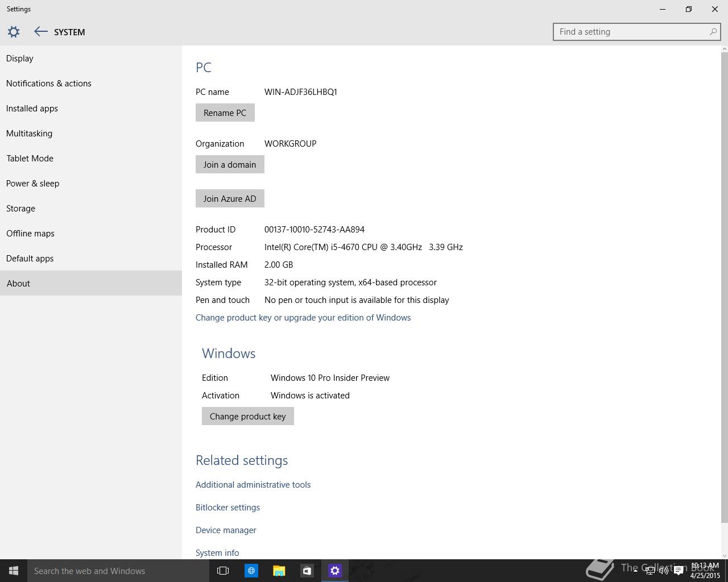The height and width of the screenshot is (582, 728).
Task: Click the PC name WIN-ADJF36LHBQ1
Action: (x=301, y=92)
